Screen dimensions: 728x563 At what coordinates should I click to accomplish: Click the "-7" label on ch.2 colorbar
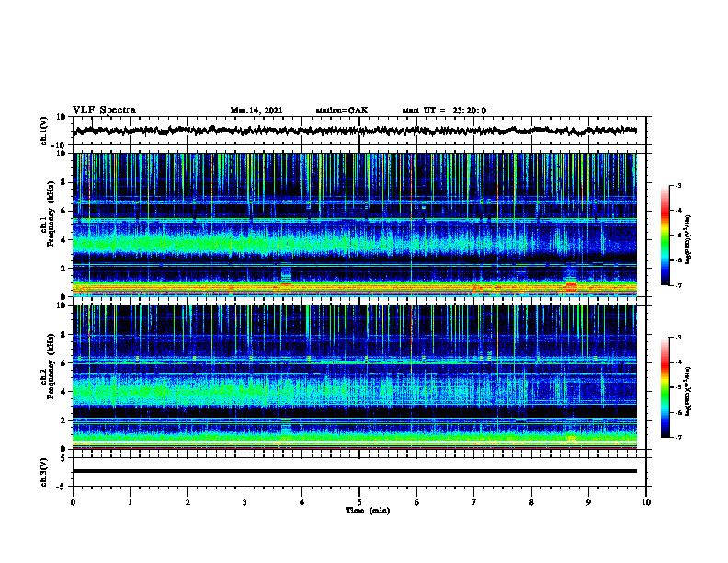tap(678, 438)
